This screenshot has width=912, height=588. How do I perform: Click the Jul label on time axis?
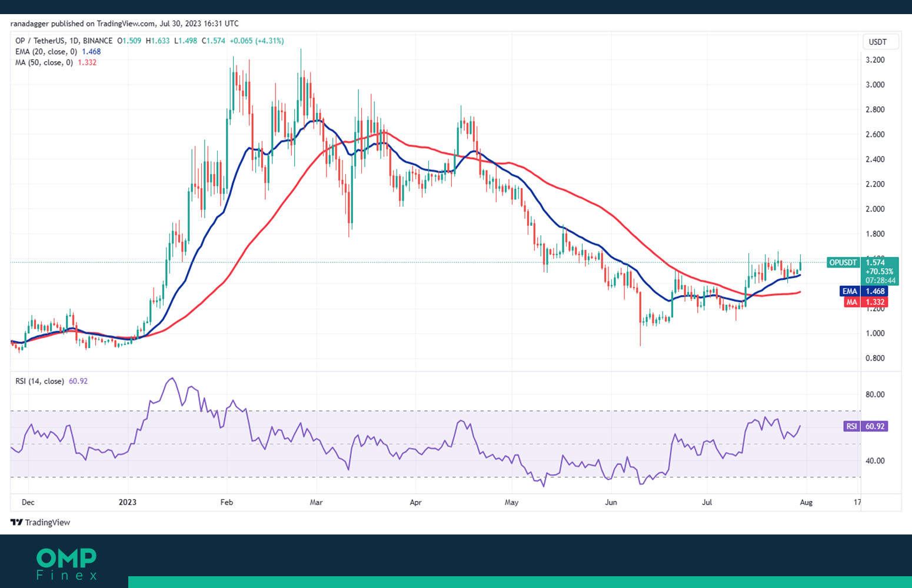pos(707,502)
